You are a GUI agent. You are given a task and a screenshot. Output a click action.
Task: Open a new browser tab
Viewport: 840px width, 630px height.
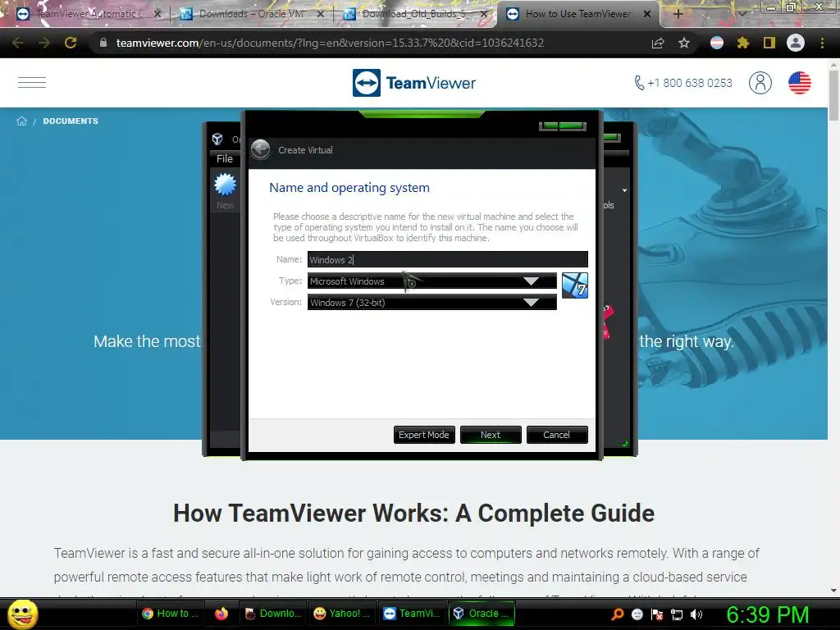[678, 14]
